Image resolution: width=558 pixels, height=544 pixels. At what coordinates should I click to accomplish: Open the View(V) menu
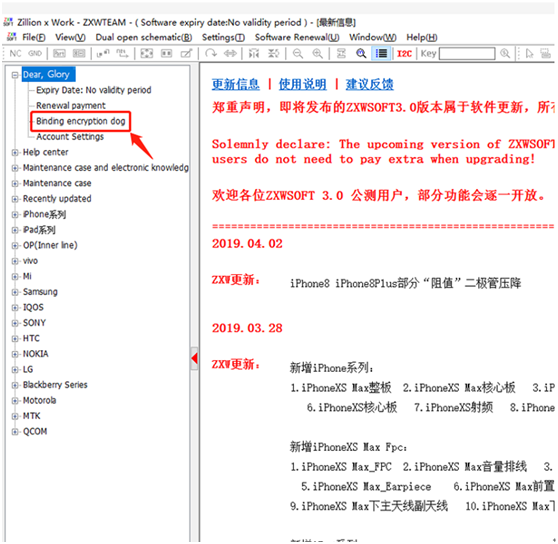click(x=70, y=37)
